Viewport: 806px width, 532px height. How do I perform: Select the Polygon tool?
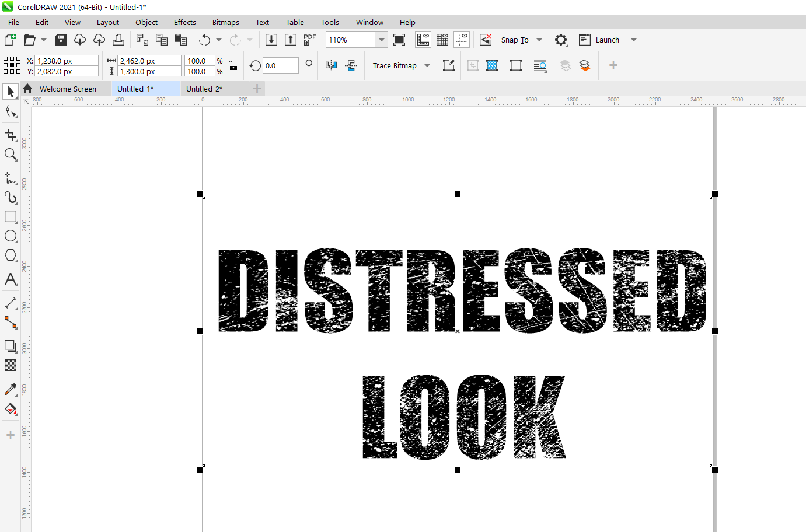coord(11,256)
